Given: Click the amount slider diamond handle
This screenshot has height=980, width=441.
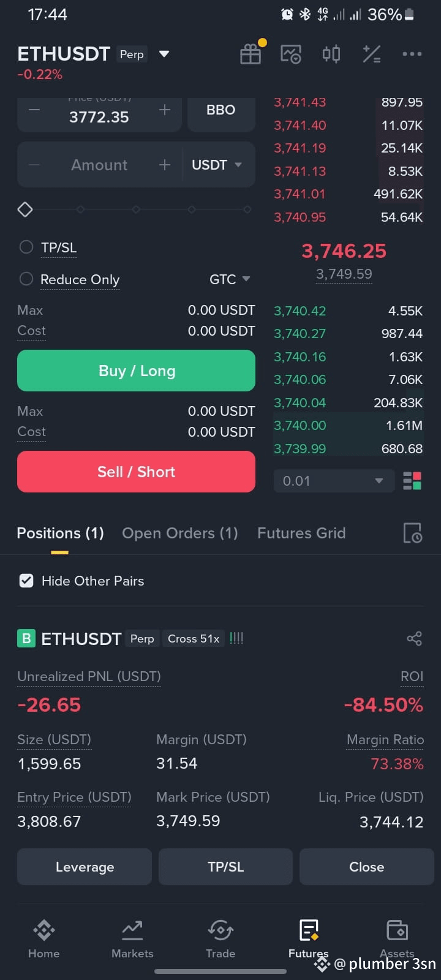Looking at the screenshot, I should click(25, 209).
